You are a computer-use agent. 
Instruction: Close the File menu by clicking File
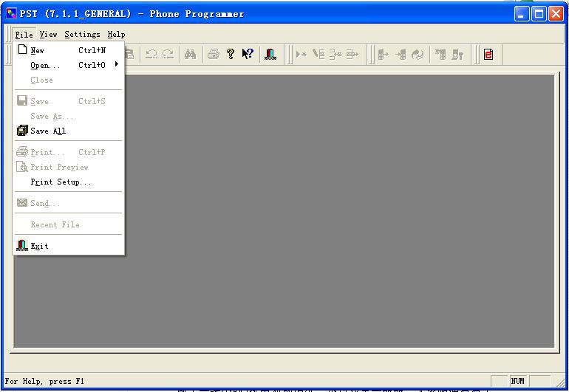coord(24,35)
